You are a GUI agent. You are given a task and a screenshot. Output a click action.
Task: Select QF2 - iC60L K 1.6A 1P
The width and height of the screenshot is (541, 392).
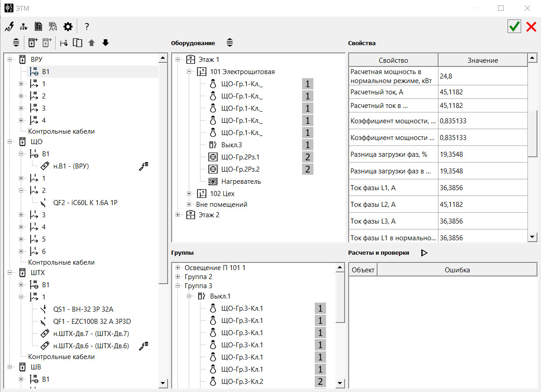pos(85,203)
